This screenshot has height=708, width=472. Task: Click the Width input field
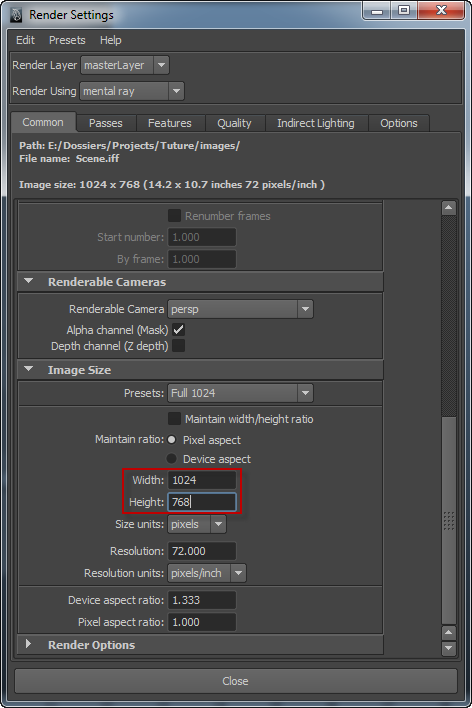point(202,480)
